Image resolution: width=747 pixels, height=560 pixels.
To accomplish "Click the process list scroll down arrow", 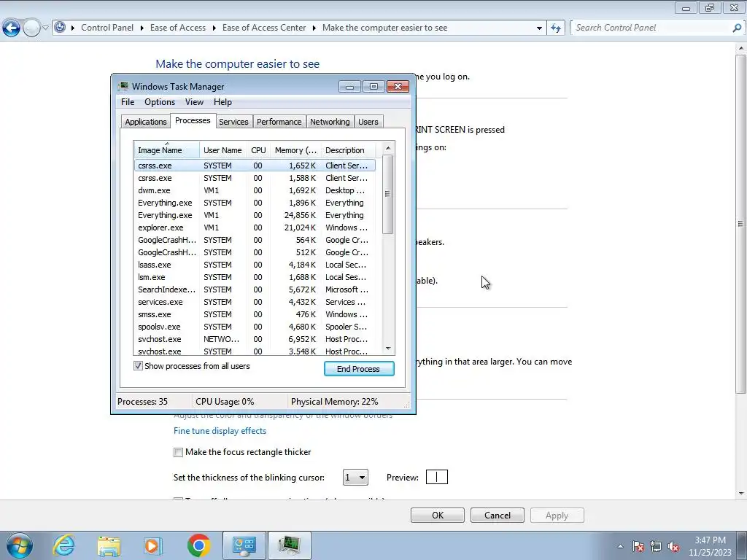I will 388,349.
